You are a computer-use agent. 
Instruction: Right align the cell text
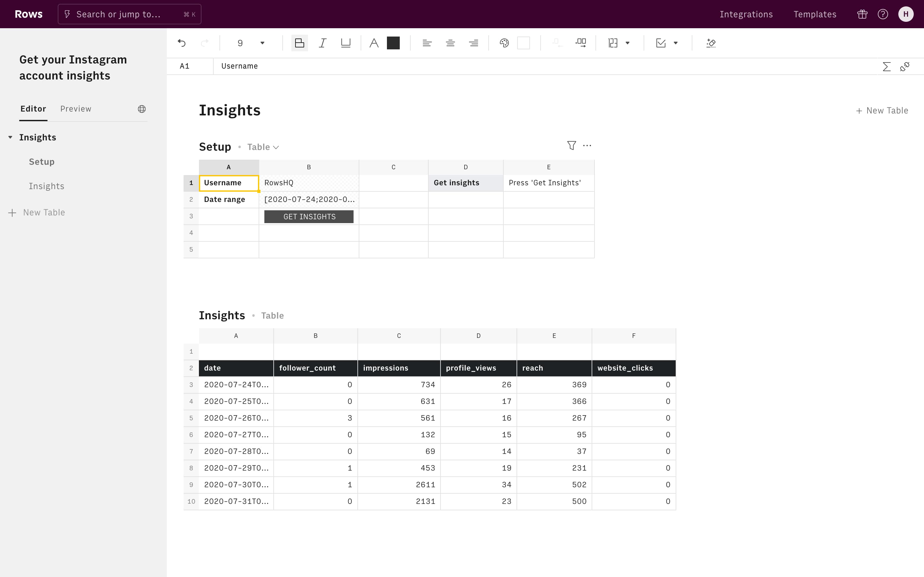[474, 43]
